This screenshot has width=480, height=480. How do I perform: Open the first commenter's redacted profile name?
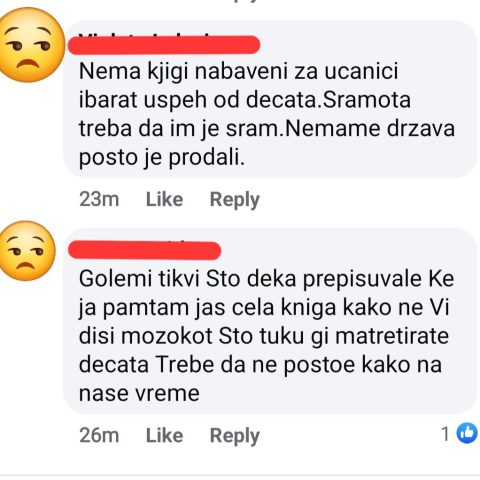[164, 44]
